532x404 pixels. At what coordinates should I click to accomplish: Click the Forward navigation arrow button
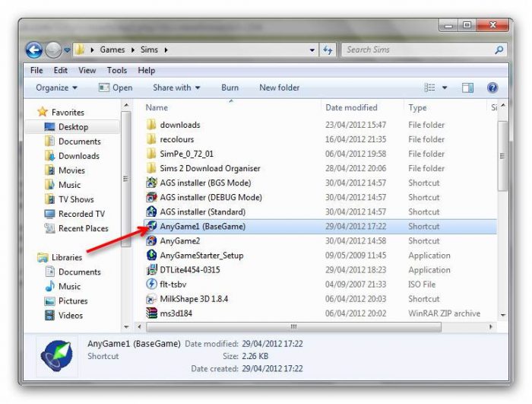pyautogui.click(x=53, y=50)
